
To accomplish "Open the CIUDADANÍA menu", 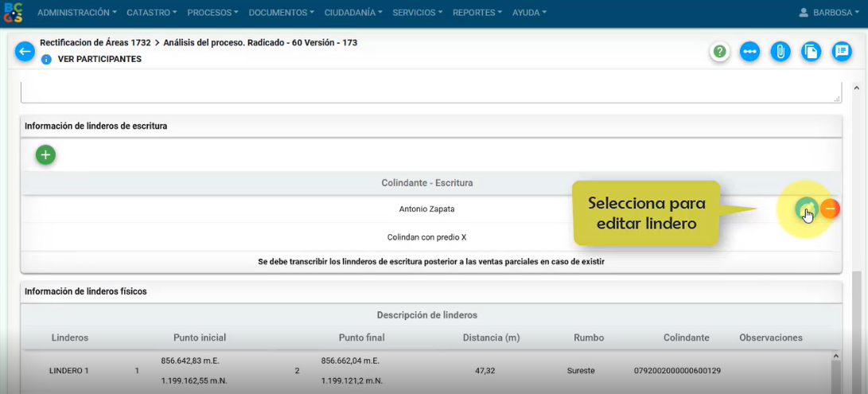I will (x=353, y=13).
